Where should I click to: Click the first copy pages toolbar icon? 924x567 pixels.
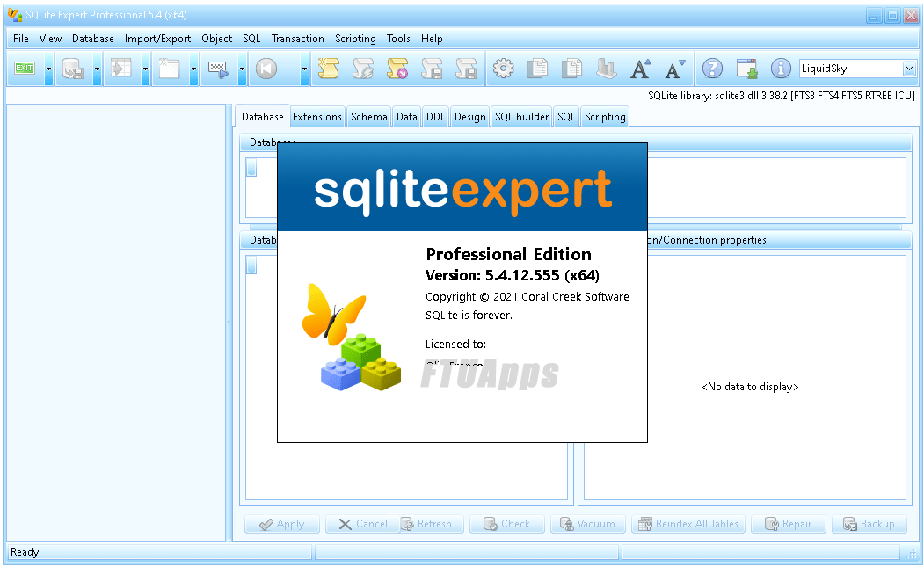[537, 69]
